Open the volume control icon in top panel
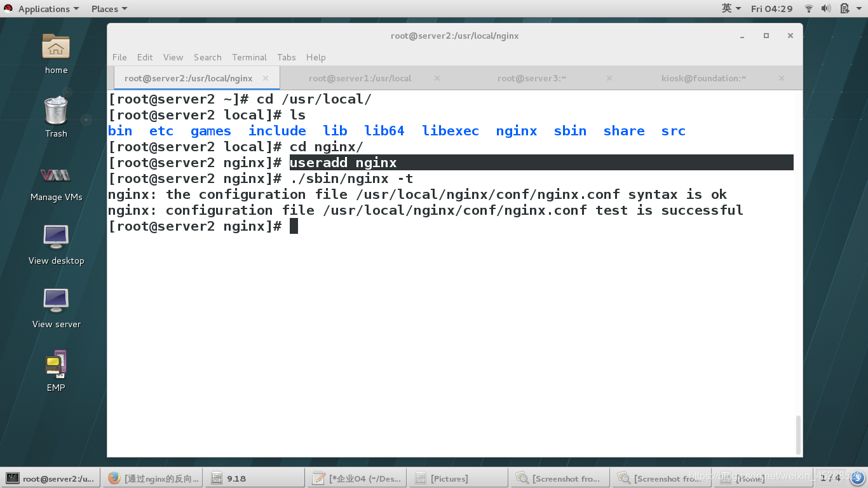This screenshot has width=868, height=488. pyautogui.click(x=826, y=9)
